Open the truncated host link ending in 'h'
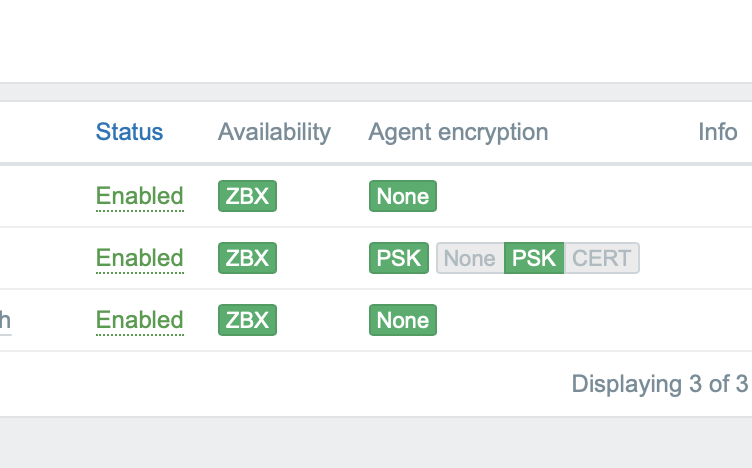 [x=5, y=320]
